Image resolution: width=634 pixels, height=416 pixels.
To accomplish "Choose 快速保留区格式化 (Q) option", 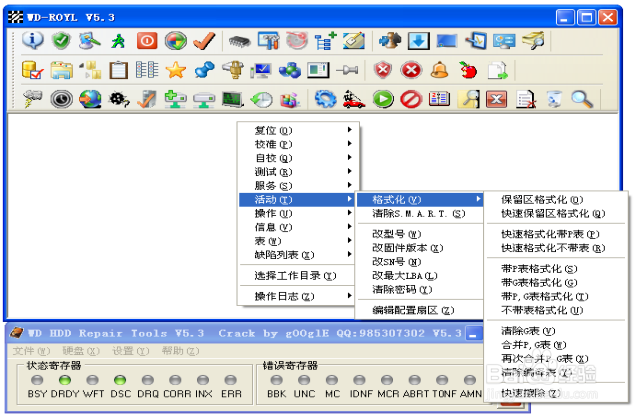I will click(x=556, y=213).
